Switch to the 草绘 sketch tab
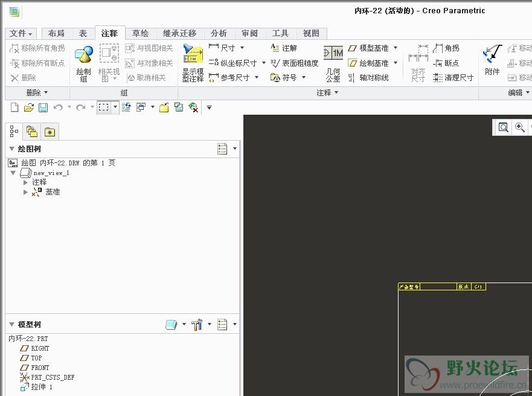Image resolution: width=532 pixels, height=396 pixels. click(x=141, y=33)
